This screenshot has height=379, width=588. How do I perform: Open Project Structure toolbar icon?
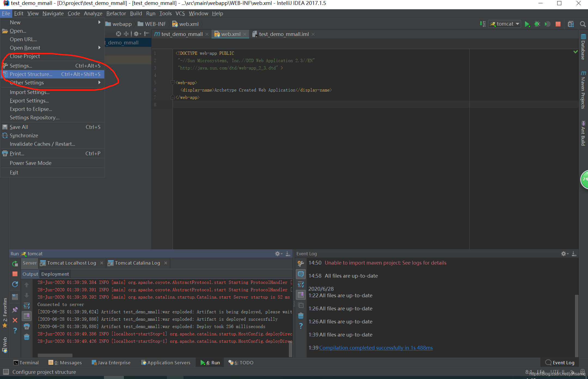571,24
